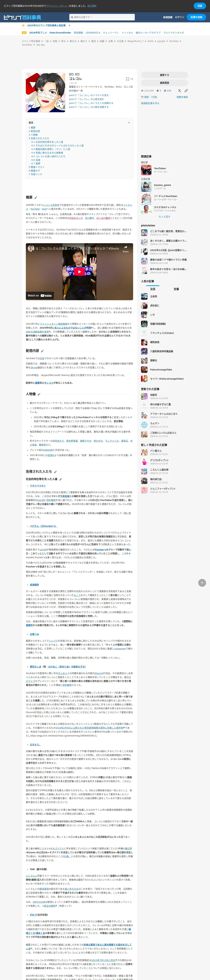Open 地獄耳 updated article icon
Image resolution: width=210 pixels, height=980 pixels.
point(144,396)
